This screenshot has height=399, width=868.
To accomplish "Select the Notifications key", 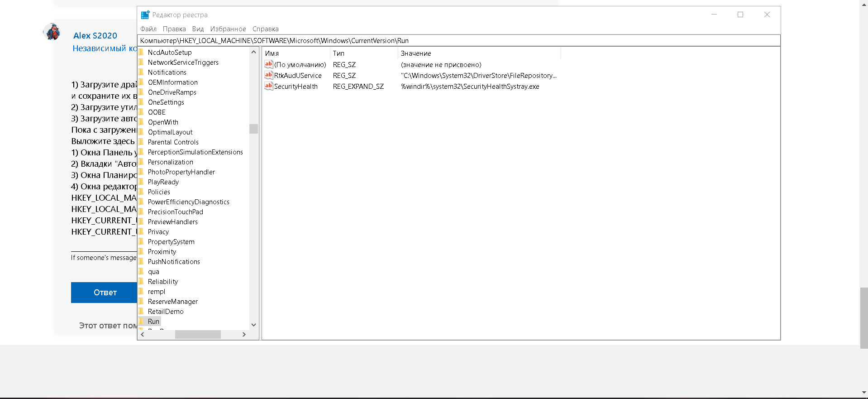I will coord(167,72).
